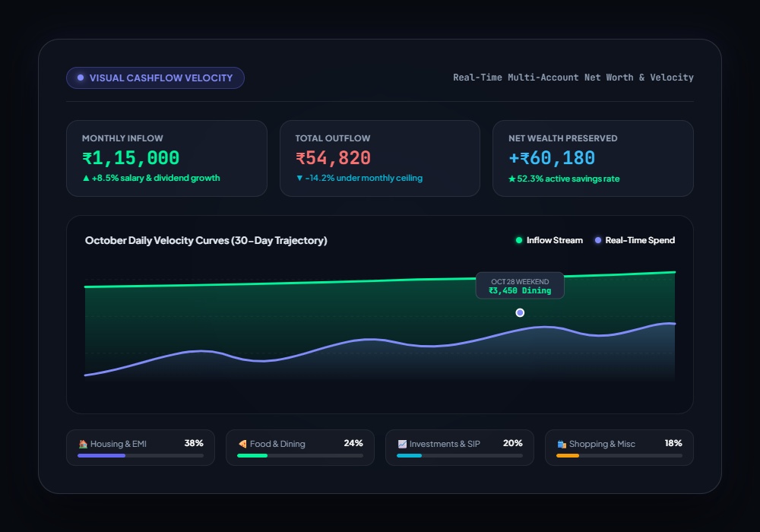Click the pizza icon for Food & Dining
The width and height of the screenshot is (760, 532).
[x=242, y=444]
